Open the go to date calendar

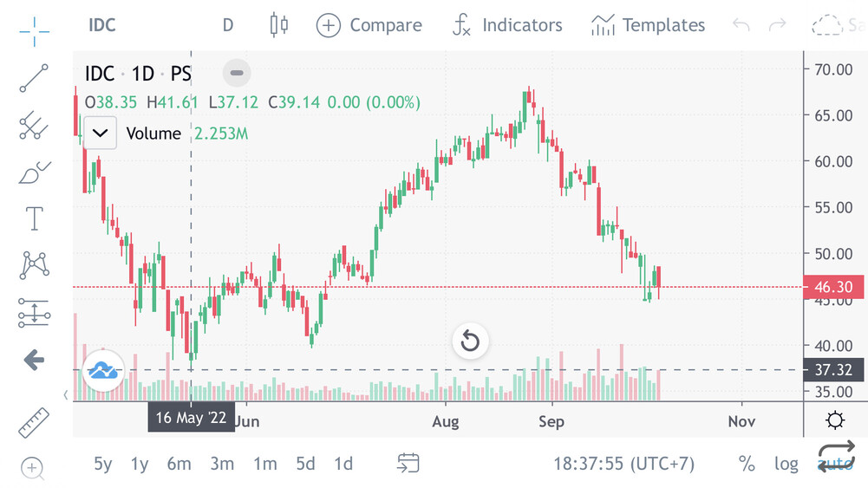pyautogui.click(x=408, y=464)
